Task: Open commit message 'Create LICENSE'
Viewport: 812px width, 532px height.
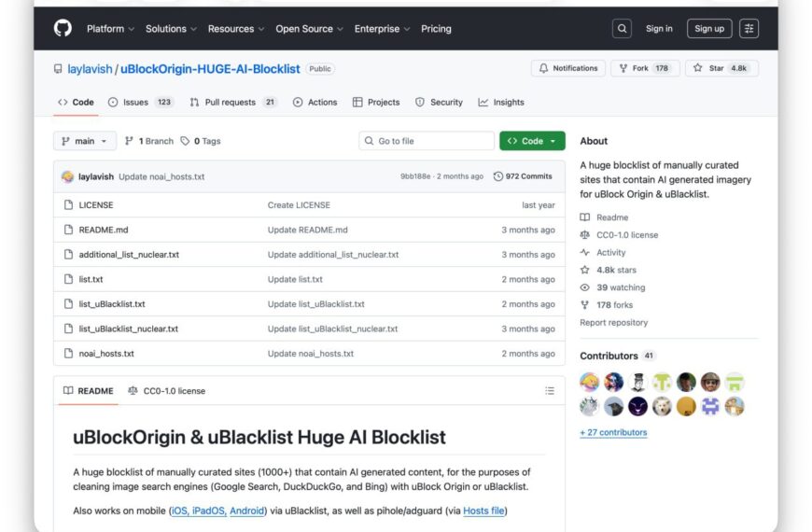Action: 299,205
